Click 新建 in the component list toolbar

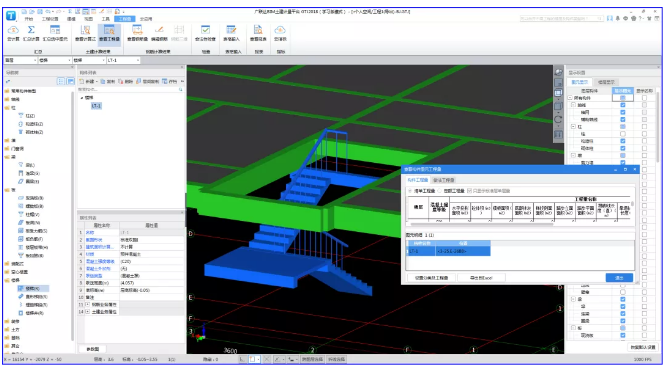[x=88, y=81]
